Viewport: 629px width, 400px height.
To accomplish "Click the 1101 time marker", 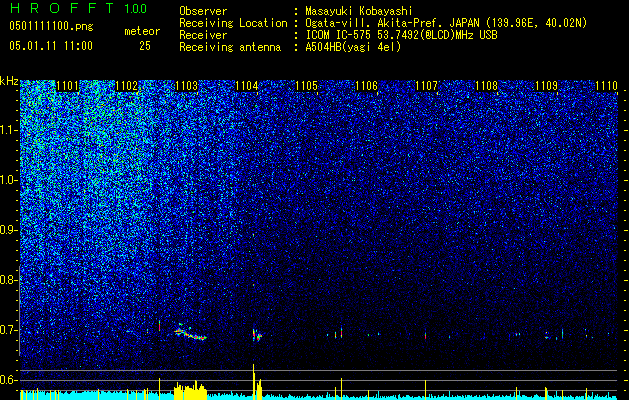I will (x=67, y=86).
